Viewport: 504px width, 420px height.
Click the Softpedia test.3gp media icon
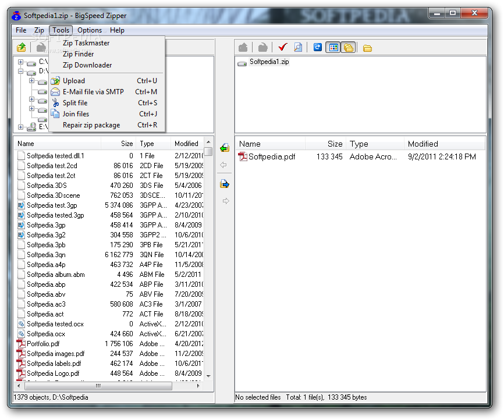click(21, 205)
